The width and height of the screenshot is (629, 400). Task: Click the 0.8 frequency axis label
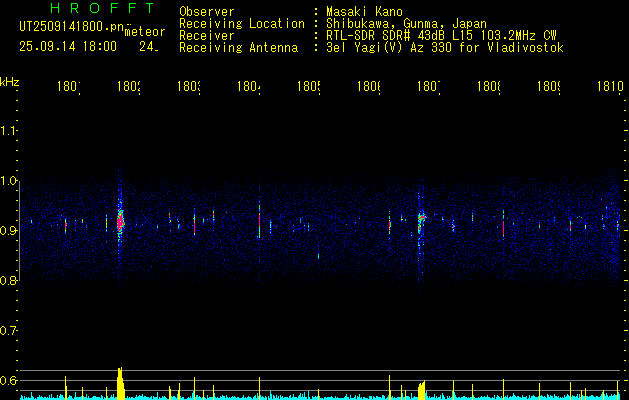[9, 281]
